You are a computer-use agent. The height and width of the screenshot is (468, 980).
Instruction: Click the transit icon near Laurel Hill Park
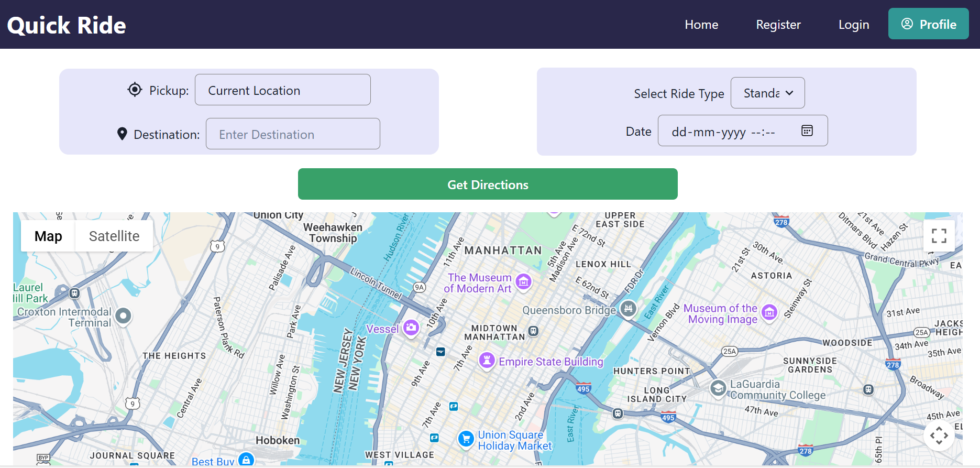pos(74,293)
